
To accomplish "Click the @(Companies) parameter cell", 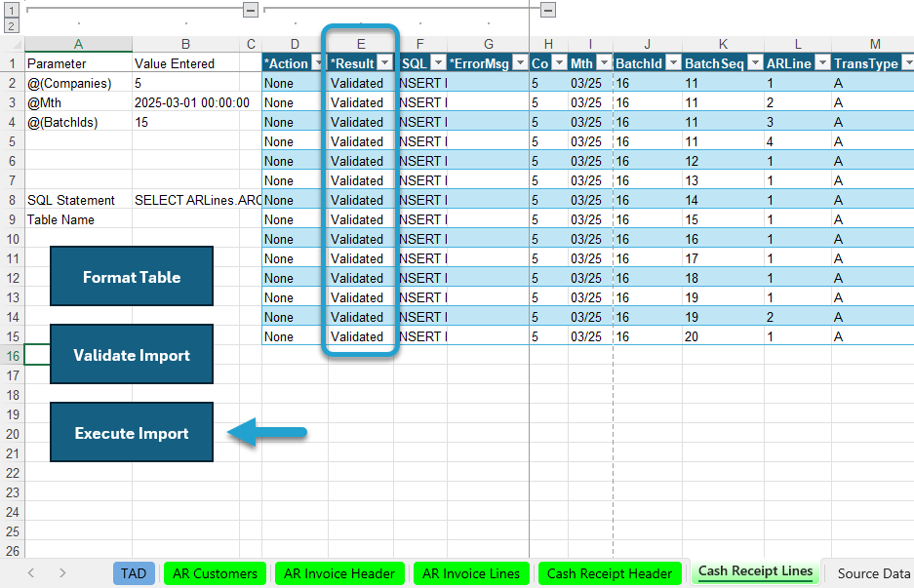I will 79,83.
